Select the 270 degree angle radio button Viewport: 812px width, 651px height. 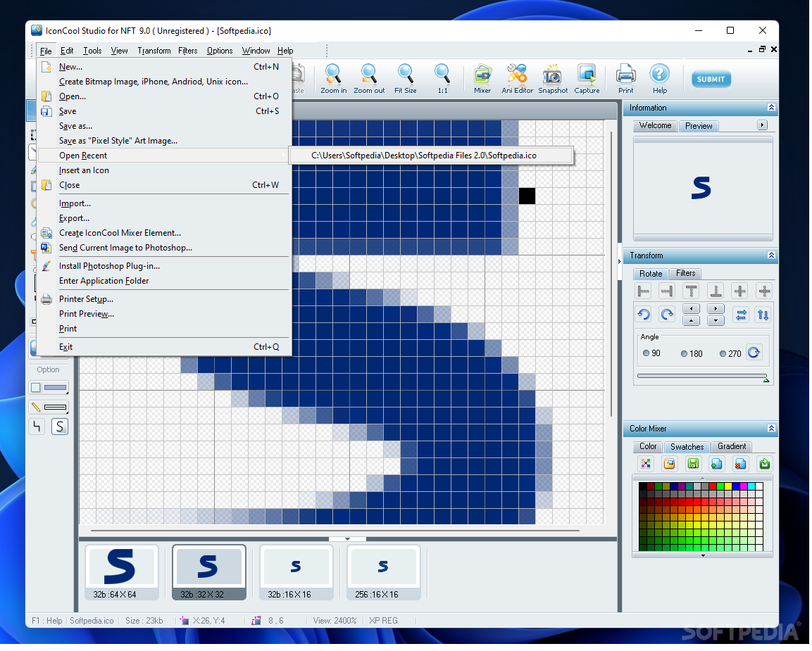[x=723, y=355]
